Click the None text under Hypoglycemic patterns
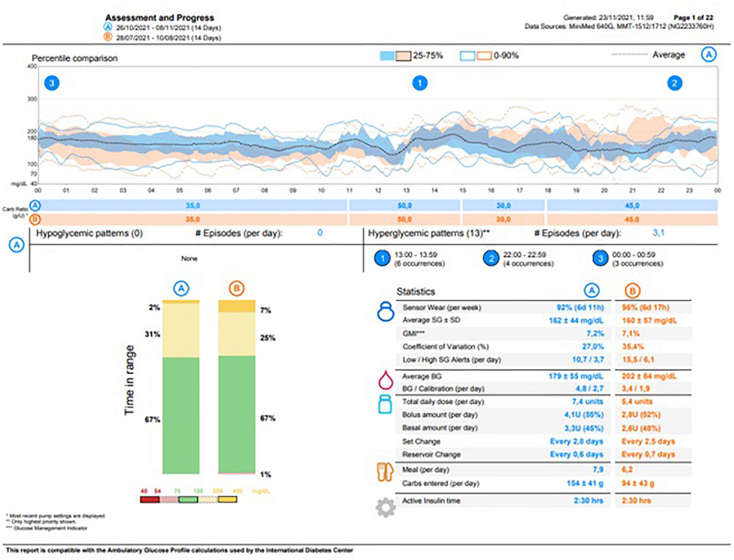The height and width of the screenshot is (560, 734). [189, 258]
